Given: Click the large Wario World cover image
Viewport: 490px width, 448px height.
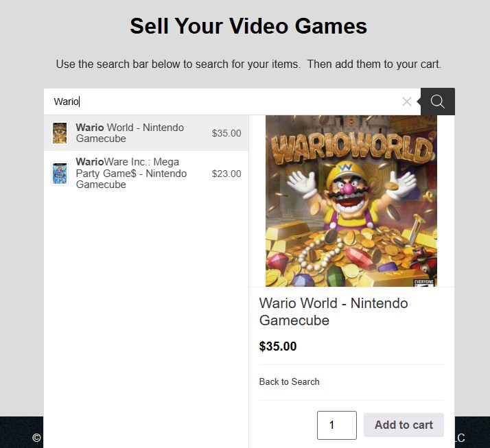Looking at the screenshot, I should pyautogui.click(x=351, y=201).
